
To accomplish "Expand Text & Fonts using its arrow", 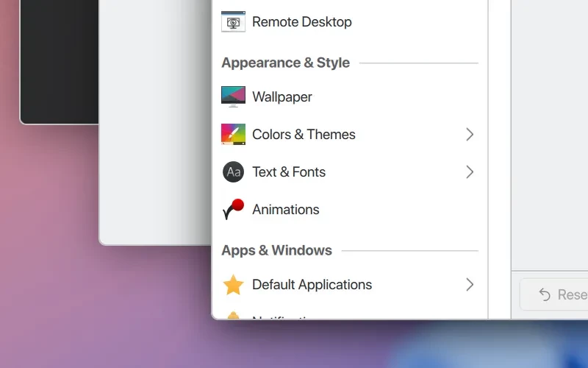I will [x=470, y=172].
